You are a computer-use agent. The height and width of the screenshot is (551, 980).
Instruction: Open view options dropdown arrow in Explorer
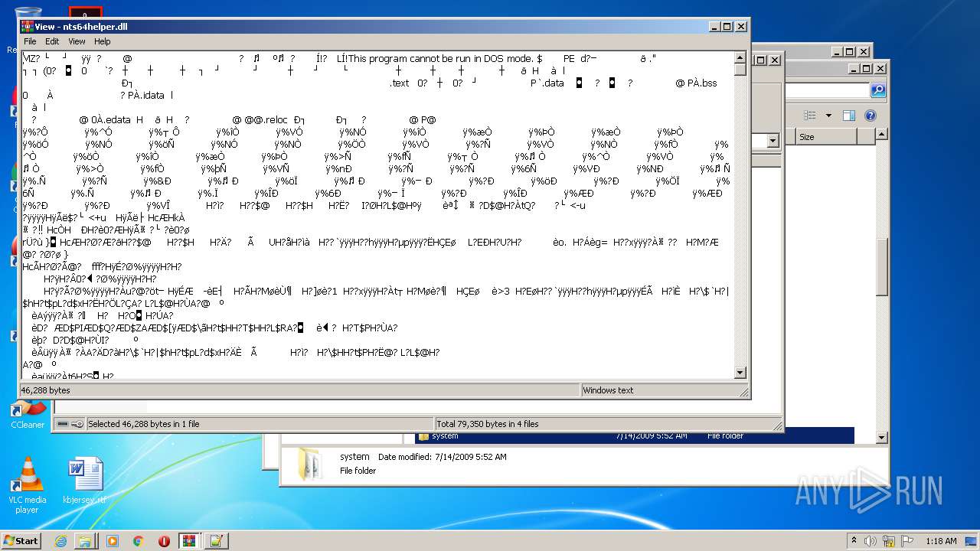(x=828, y=116)
